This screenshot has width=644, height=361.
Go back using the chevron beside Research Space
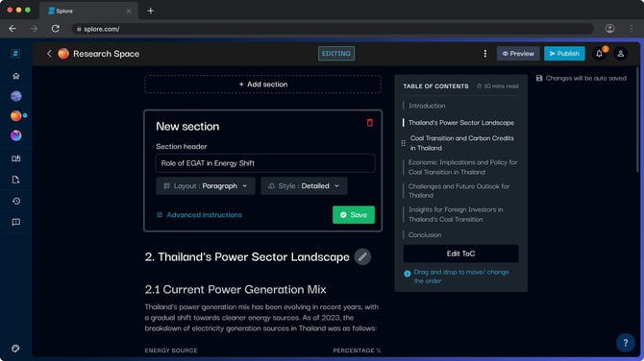coord(49,54)
